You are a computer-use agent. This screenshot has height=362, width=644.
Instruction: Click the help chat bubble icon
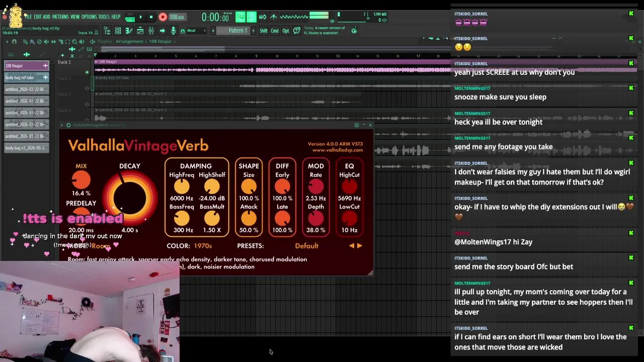coord(297,31)
